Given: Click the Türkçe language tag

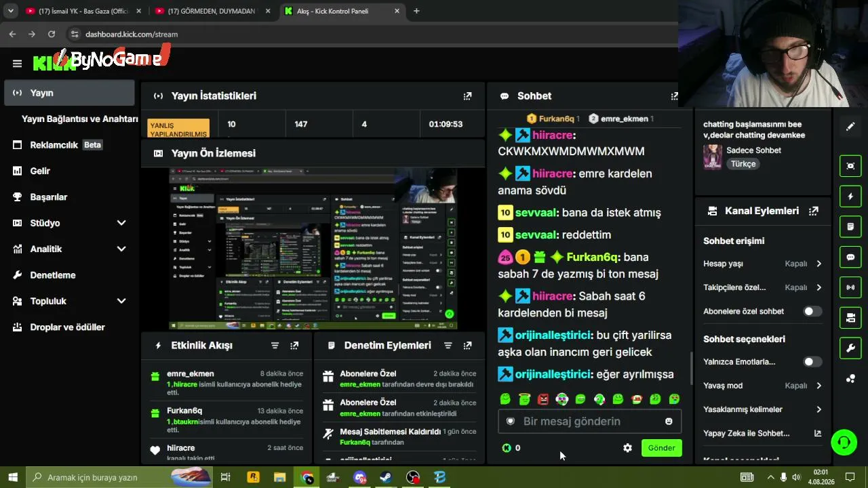Looking at the screenshot, I should [x=743, y=164].
